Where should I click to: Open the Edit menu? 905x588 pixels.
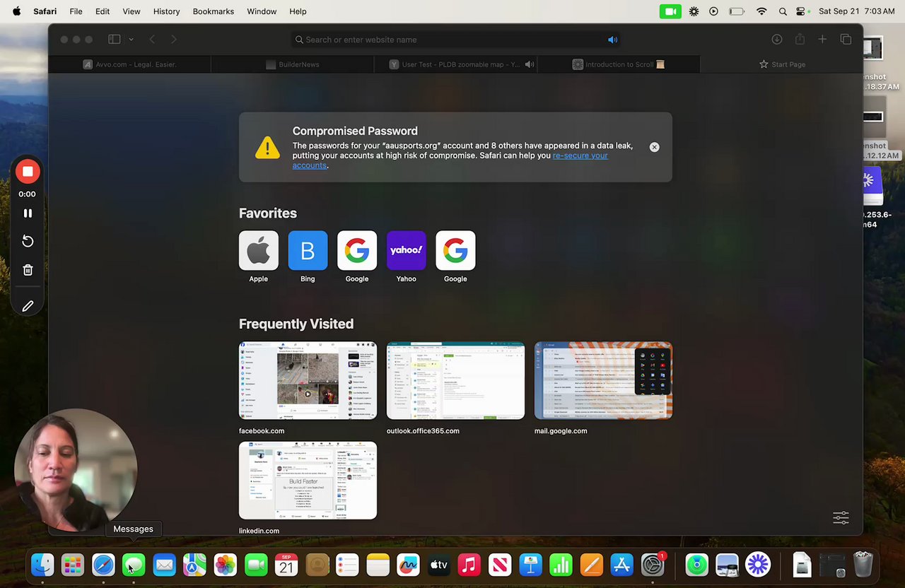pos(103,11)
